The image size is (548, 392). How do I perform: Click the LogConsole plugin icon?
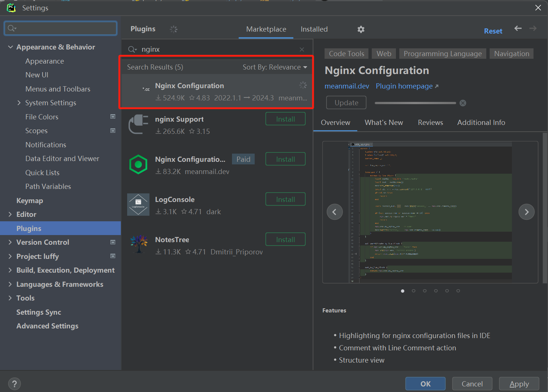click(138, 205)
